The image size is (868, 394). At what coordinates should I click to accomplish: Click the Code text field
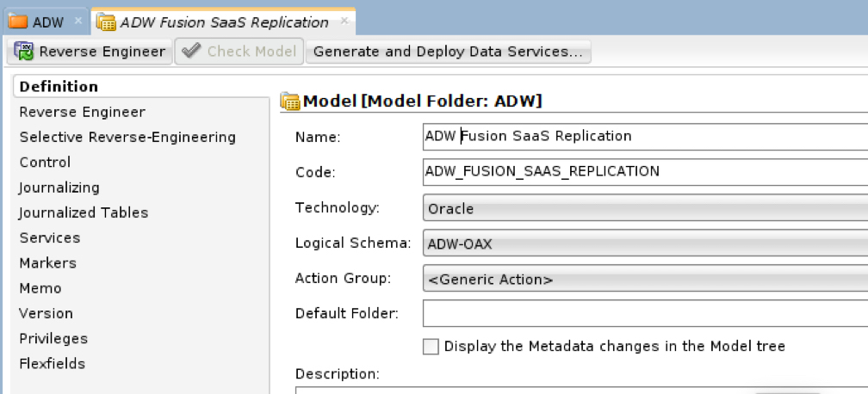pos(644,171)
